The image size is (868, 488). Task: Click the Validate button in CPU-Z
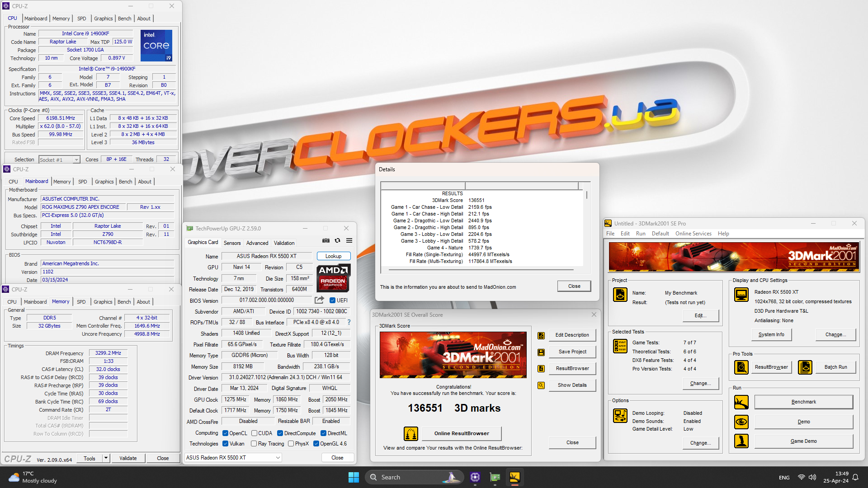[x=128, y=458]
